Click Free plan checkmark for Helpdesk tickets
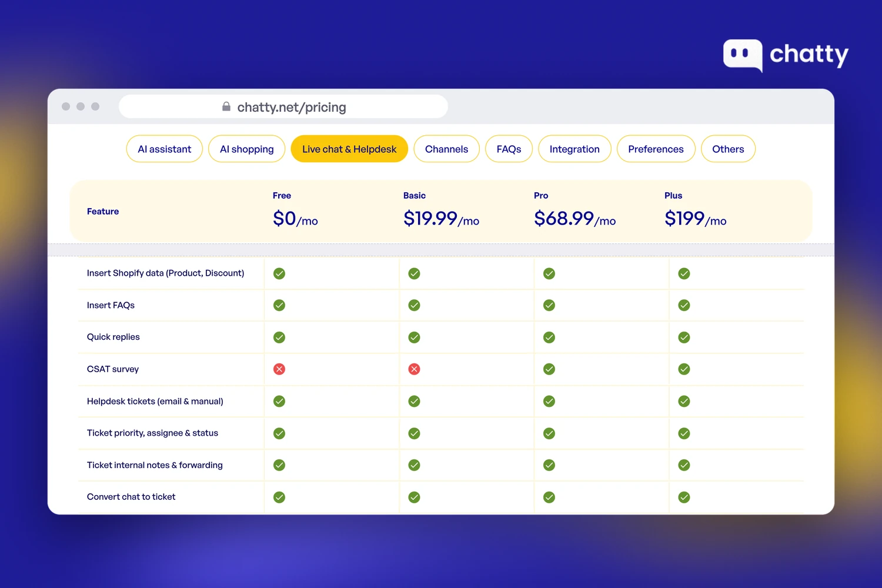Viewport: 882px width, 588px height. click(x=279, y=401)
